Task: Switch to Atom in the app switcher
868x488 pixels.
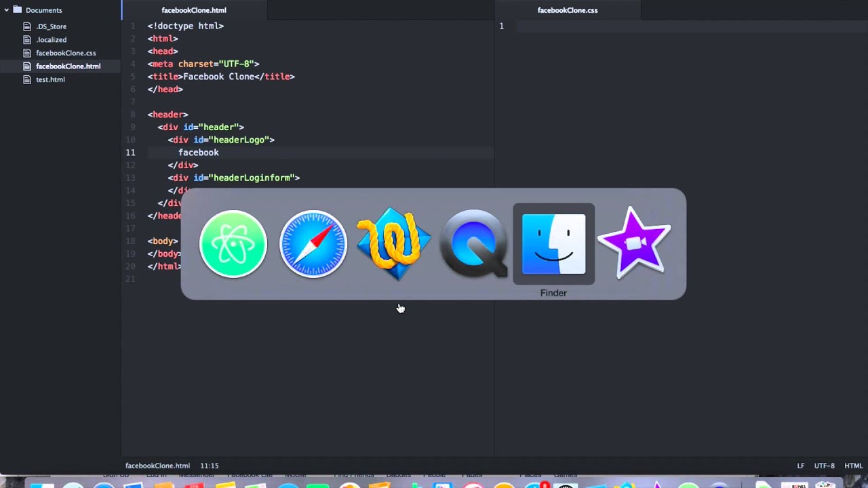Action: click(233, 244)
